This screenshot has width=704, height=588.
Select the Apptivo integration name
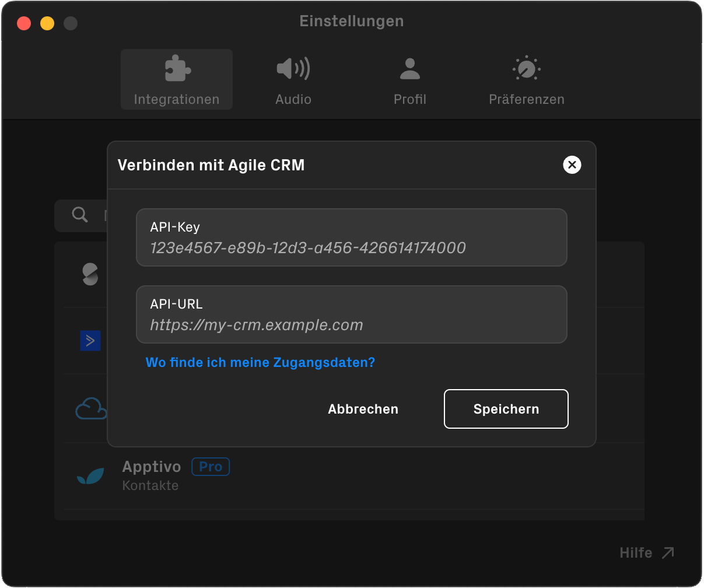(152, 467)
